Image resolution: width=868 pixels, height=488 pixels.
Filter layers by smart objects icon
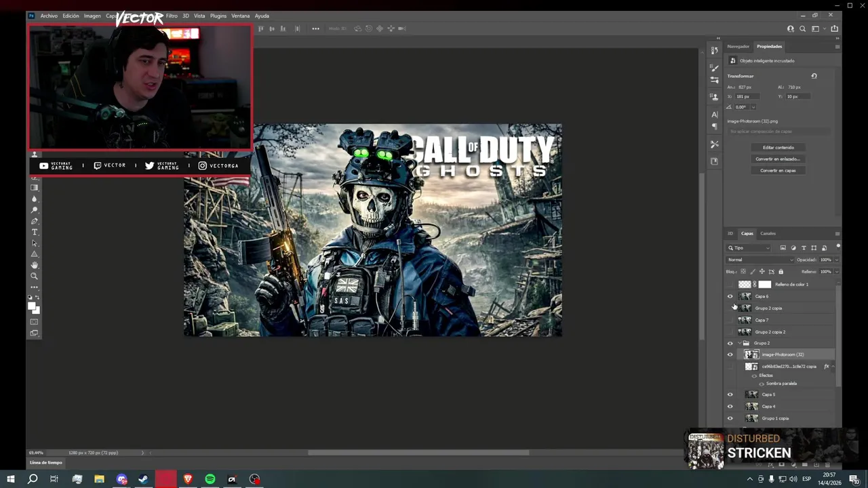click(824, 248)
